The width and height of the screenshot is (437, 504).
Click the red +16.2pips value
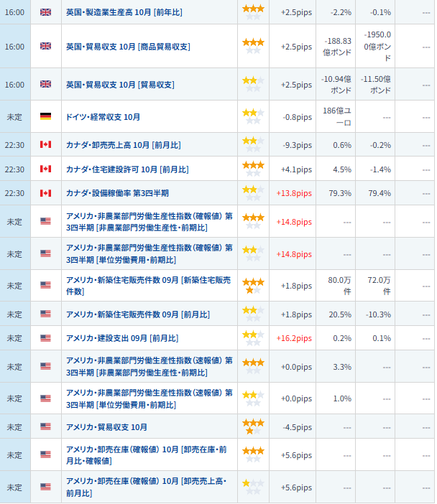[294, 338]
